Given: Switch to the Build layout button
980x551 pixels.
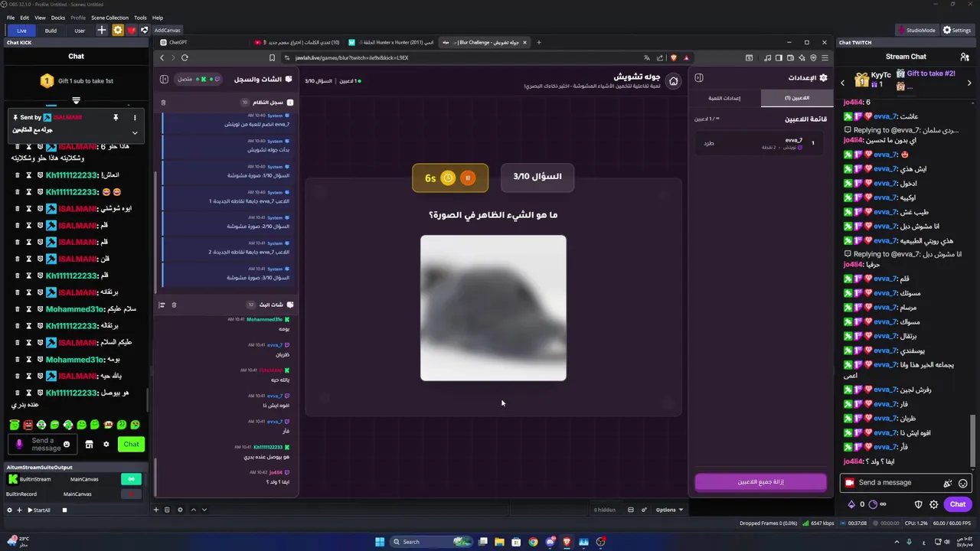Looking at the screenshot, I should click(51, 31).
